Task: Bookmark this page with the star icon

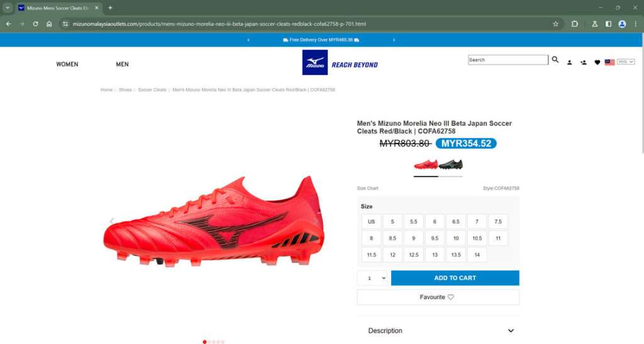Action: (556, 24)
